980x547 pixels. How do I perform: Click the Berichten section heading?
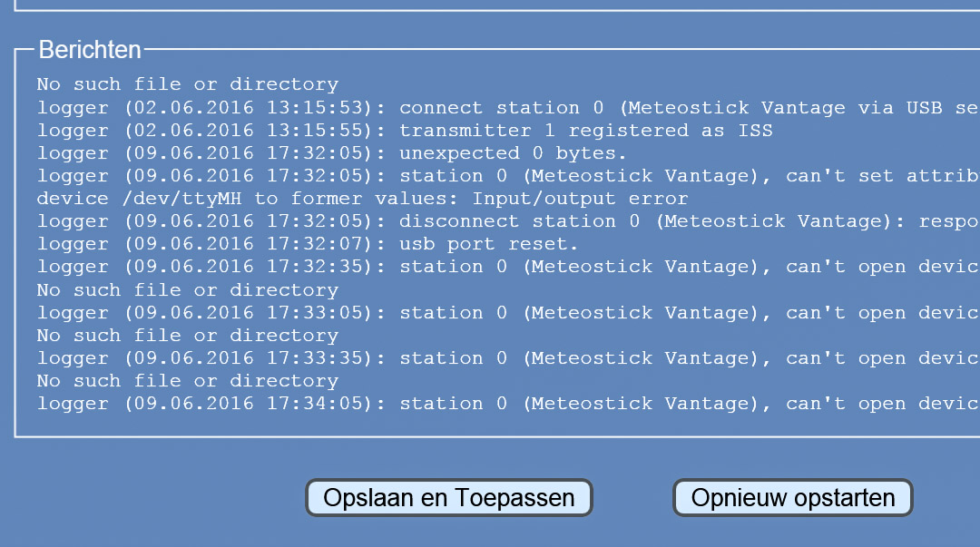coord(90,49)
